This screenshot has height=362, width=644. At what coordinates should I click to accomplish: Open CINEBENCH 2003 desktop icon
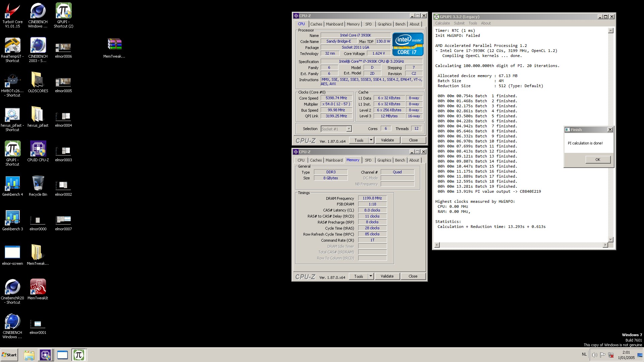click(38, 50)
